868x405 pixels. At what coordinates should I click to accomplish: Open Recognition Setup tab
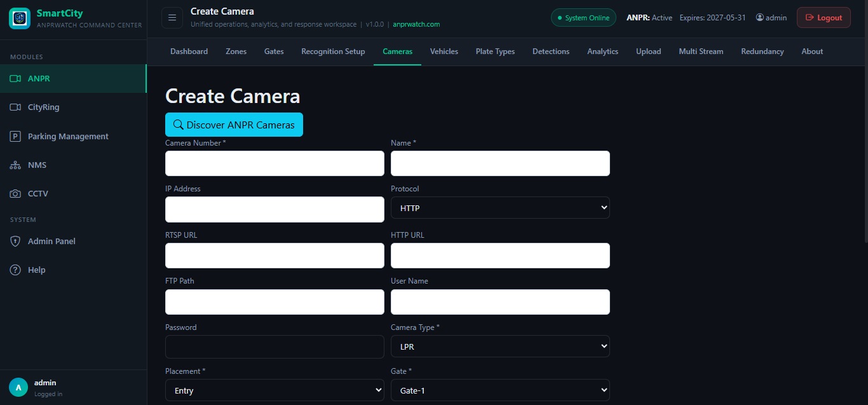(333, 51)
